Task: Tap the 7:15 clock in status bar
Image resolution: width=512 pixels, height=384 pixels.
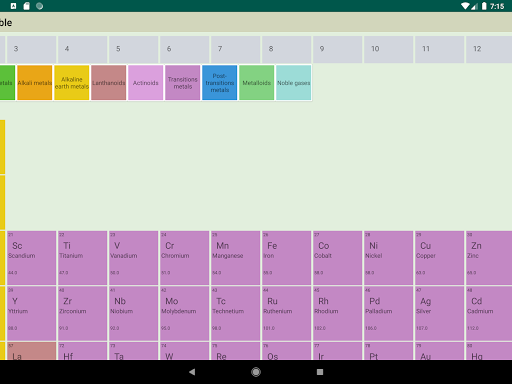Action: coord(497,6)
